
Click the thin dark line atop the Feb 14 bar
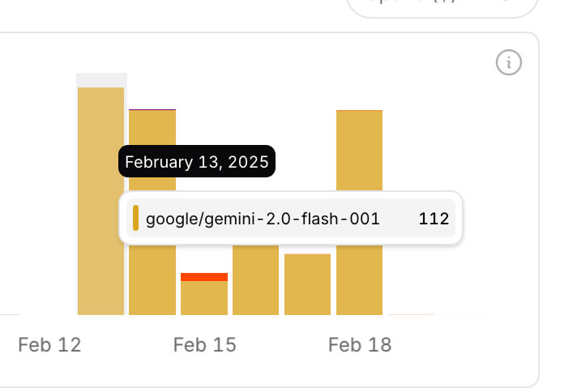[152, 109]
